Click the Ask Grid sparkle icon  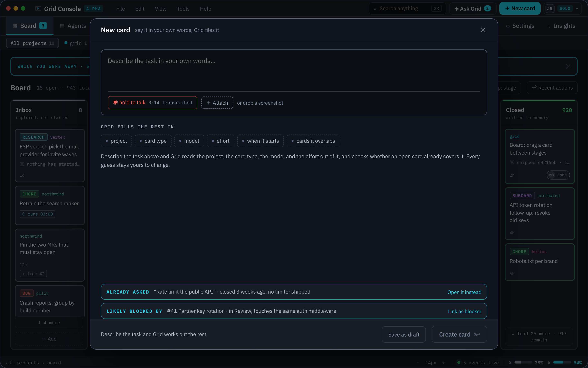(456, 9)
